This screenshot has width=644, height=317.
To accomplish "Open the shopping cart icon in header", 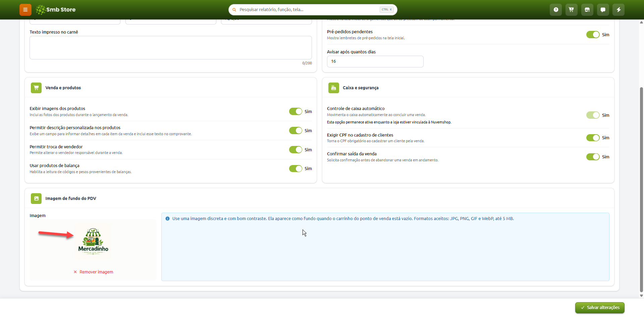I will [571, 10].
